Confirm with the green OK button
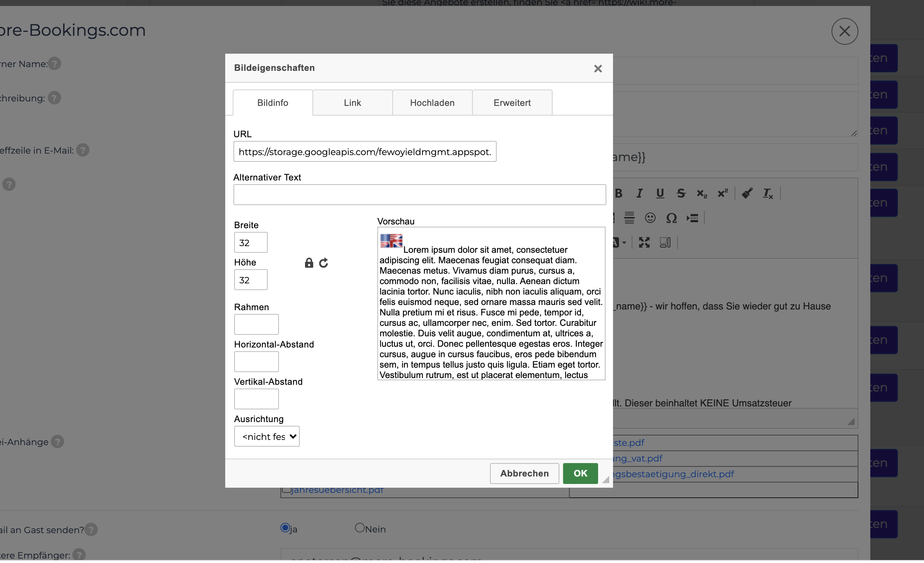Screen dimensions: 924x563 (580, 474)
